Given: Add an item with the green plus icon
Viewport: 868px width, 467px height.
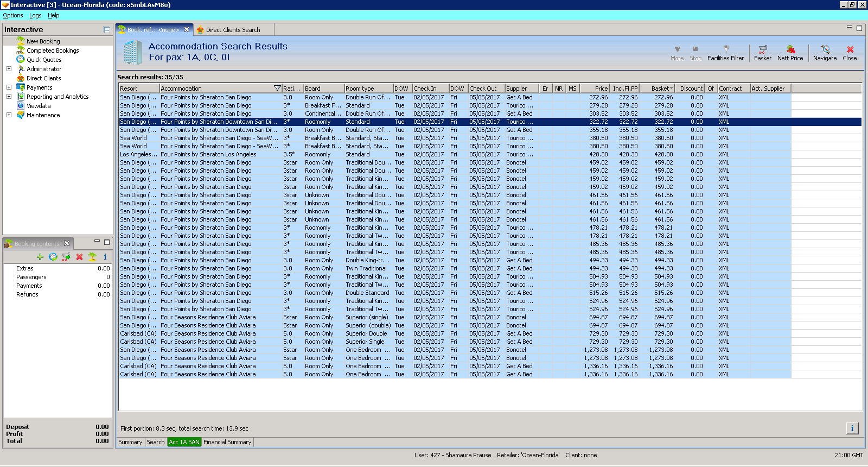Looking at the screenshot, I should [x=40, y=257].
